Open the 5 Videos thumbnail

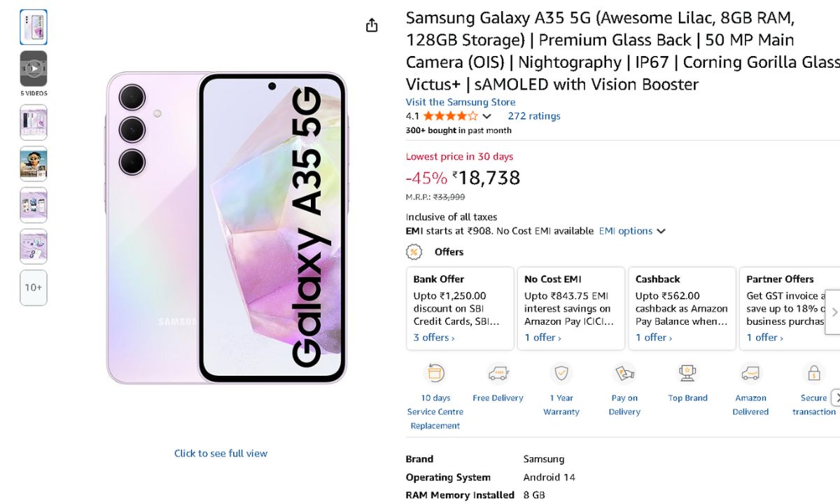coord(34,69)
